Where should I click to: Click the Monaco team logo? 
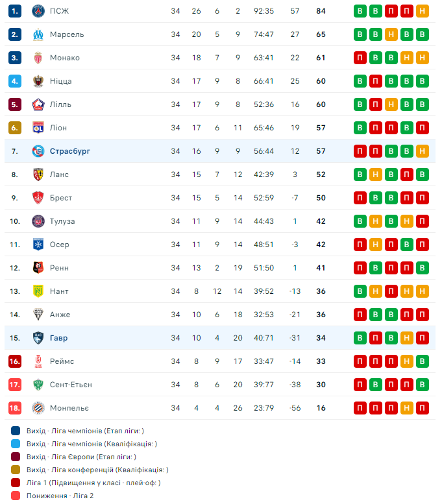38,58
